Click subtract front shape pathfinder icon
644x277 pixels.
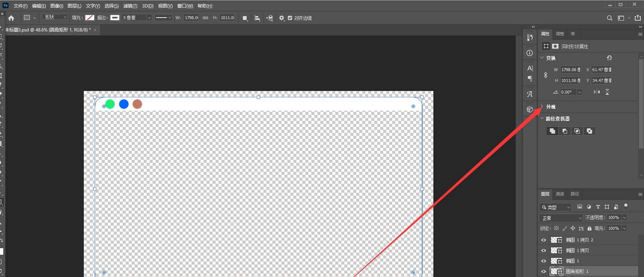[x=564, y=131]
